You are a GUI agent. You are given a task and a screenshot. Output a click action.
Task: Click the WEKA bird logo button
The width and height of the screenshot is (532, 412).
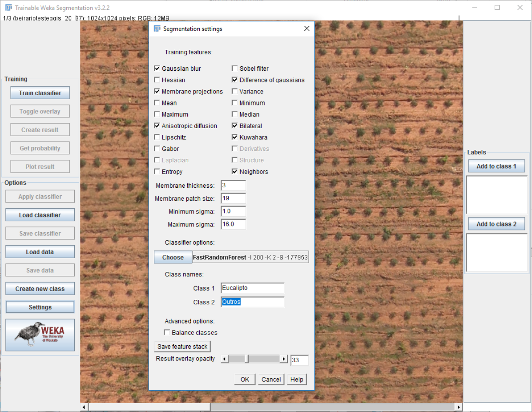[40, 335]
